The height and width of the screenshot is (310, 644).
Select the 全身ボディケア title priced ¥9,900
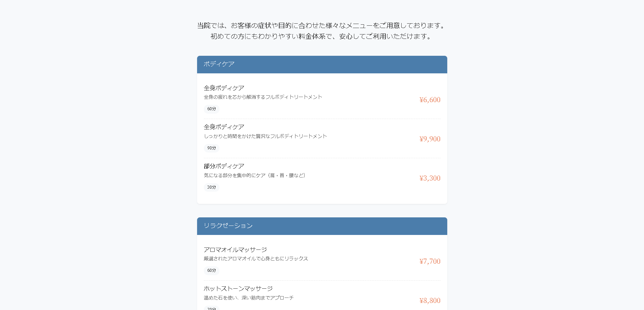(x=224, y=127)
